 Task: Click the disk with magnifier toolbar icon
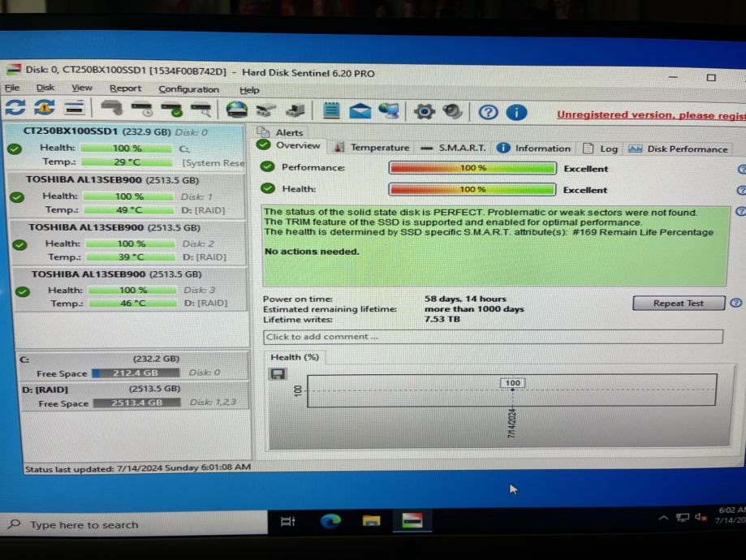[x=201, y=110]
